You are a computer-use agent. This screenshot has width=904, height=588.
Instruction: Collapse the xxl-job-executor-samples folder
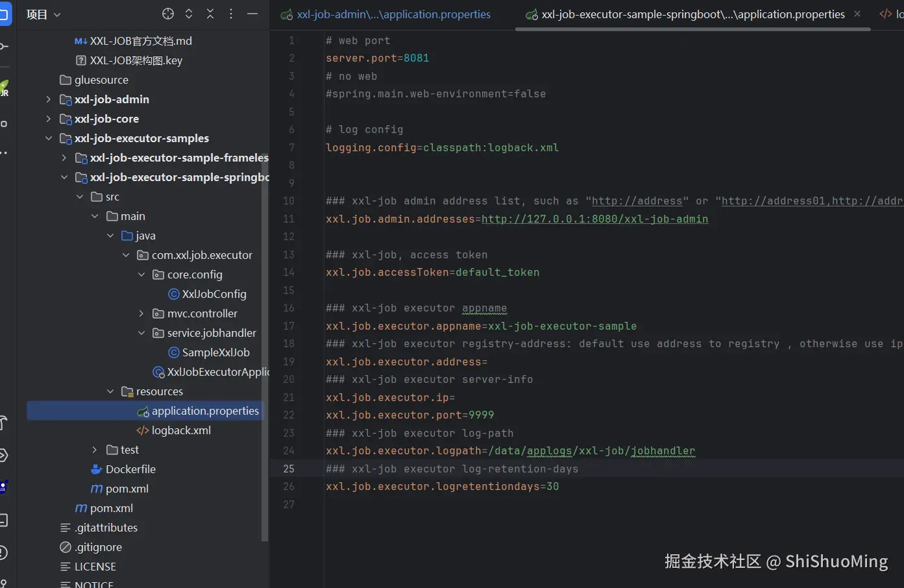tap(48, 138)
